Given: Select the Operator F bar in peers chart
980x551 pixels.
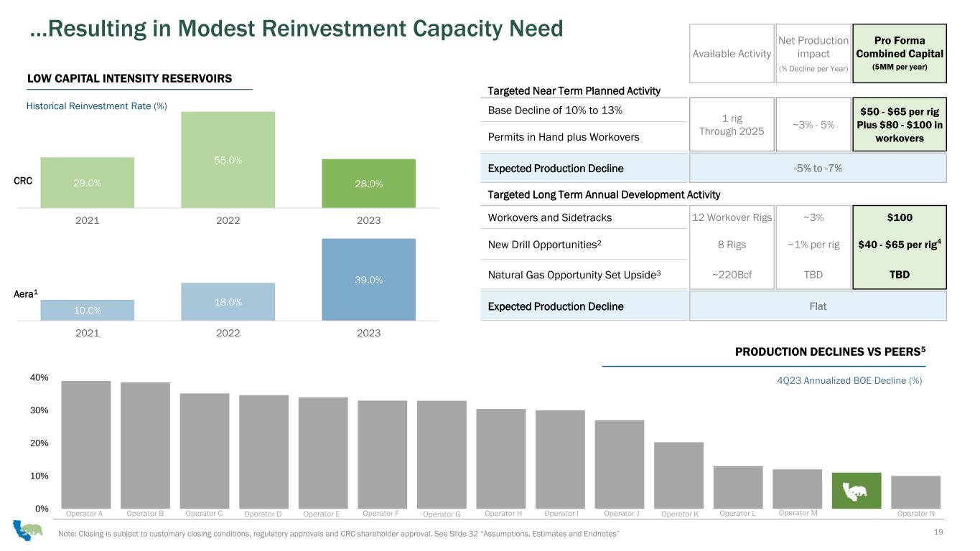Looking at the screenshot, I should click(x=383, y=454).
